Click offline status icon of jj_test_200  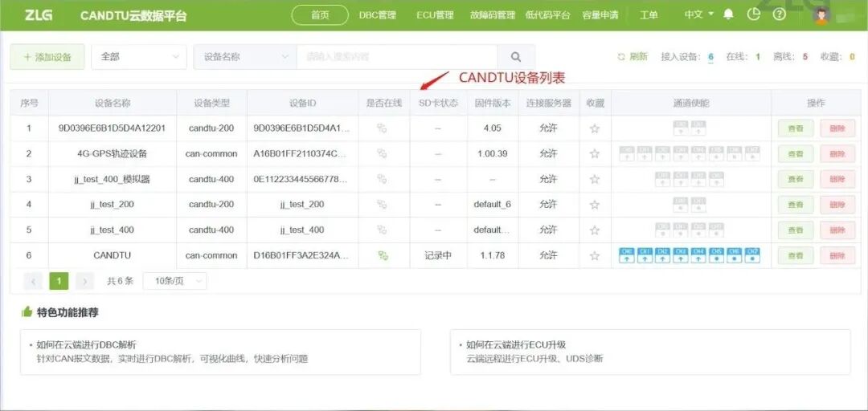(382, 205)
